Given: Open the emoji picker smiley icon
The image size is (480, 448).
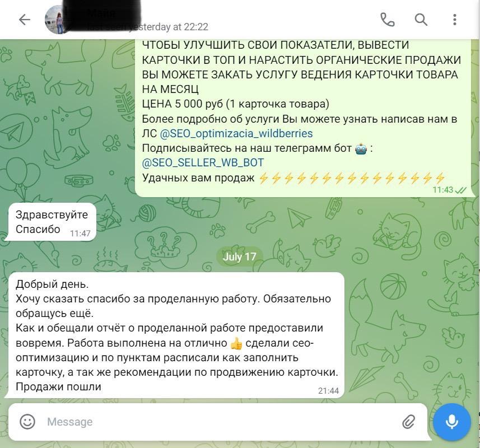Looking at the screenshot, I should coord(27,422).
